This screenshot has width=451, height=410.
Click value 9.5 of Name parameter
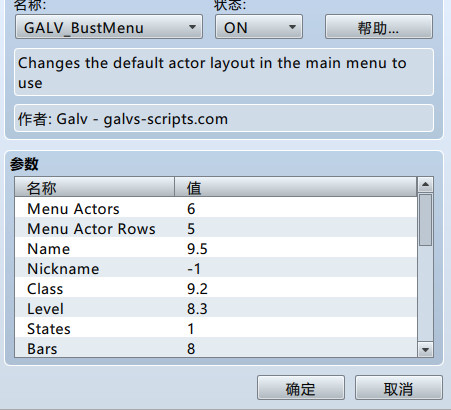coord(197,249)
